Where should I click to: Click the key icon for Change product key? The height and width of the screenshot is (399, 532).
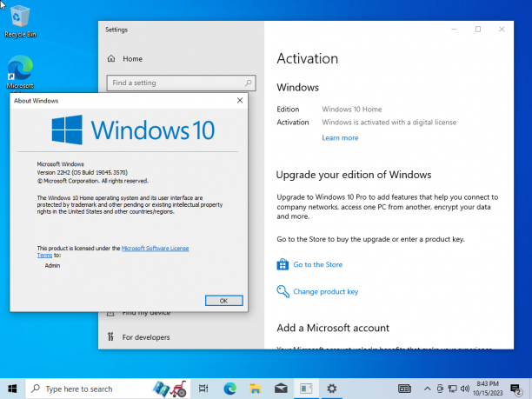point(283,291)
